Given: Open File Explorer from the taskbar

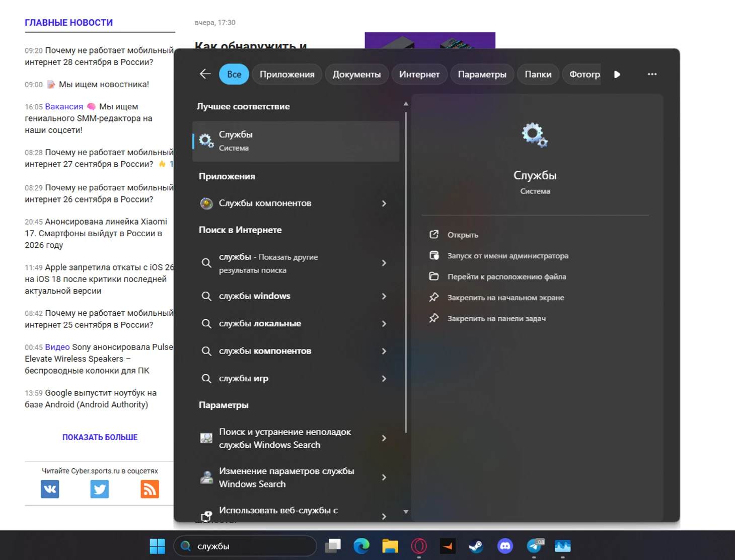Looking at the screenshot, I should coord(390,546).
